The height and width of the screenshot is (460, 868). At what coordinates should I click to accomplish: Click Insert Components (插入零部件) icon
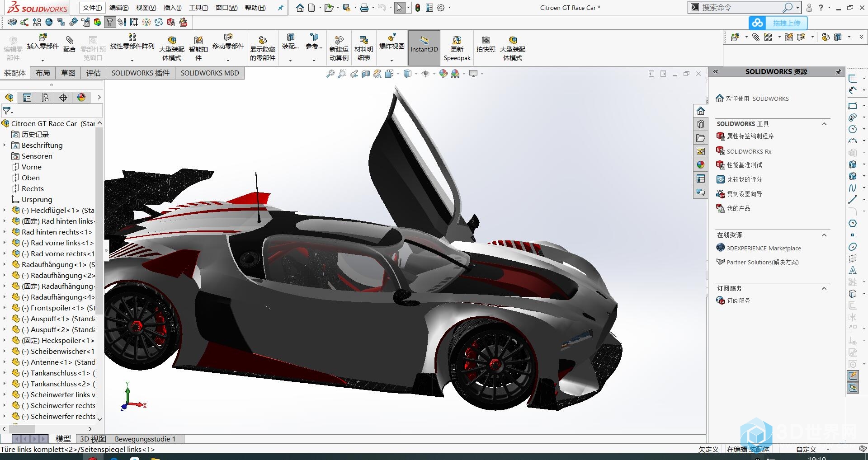(43, 41)
